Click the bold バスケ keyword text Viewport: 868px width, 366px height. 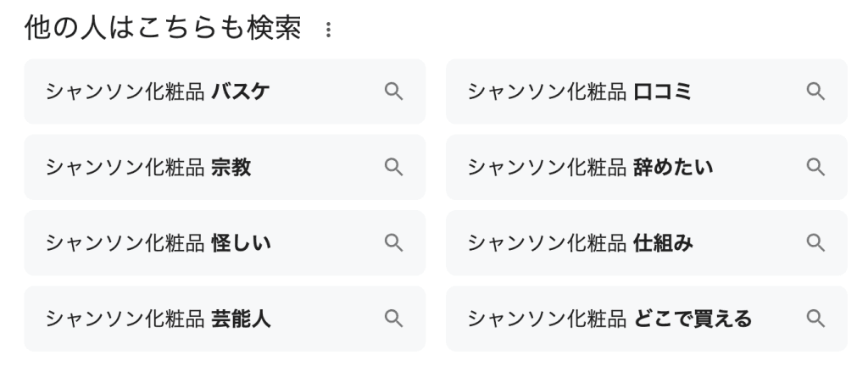pos(241,91)
